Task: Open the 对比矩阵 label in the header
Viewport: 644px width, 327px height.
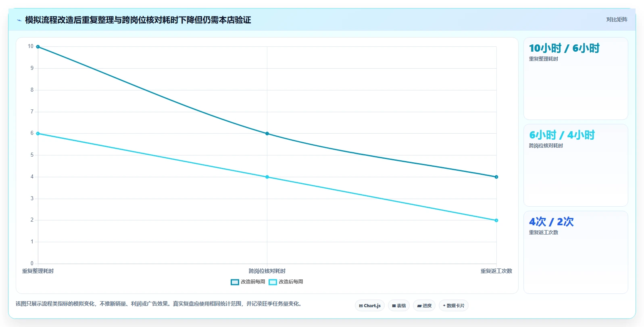Action: coord(617,19)
